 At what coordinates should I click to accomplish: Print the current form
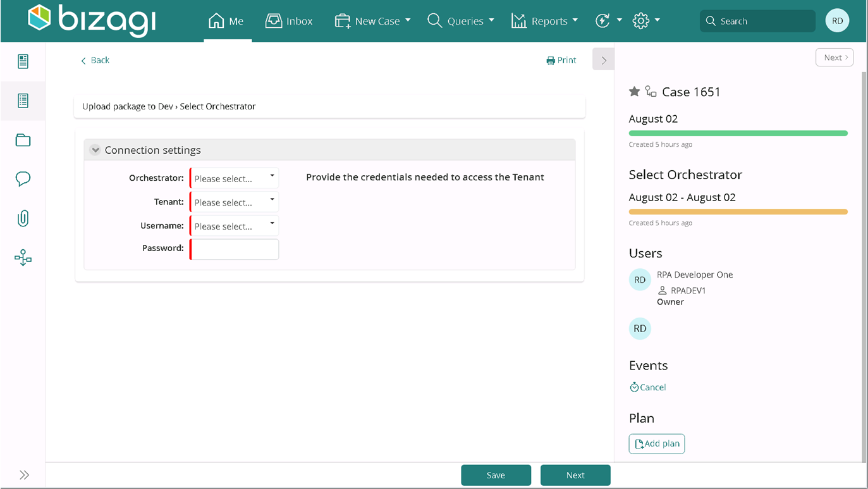(x=561, y=60)
